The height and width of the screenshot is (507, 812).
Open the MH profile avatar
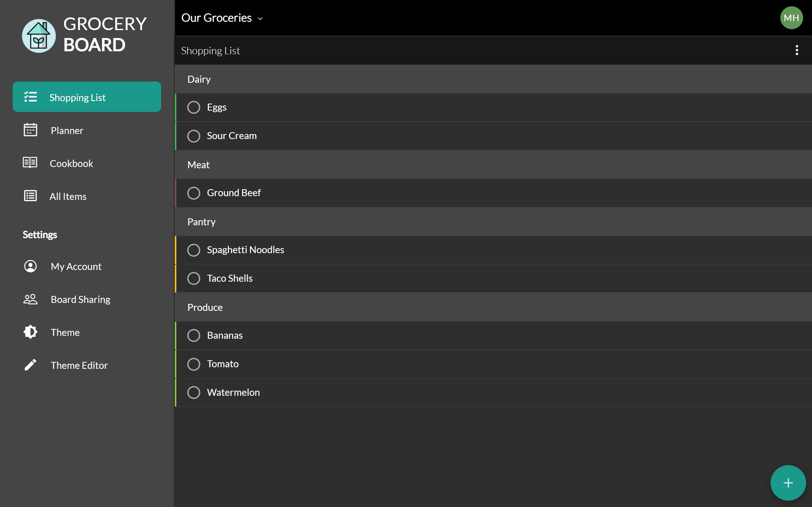[x=792, y=17]
